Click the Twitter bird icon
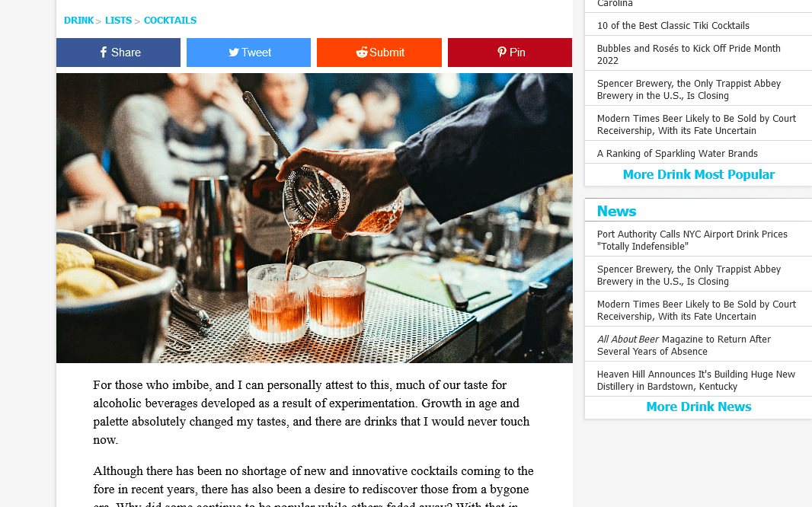Screen dimensions: 812x507 [x=234, y=53]
